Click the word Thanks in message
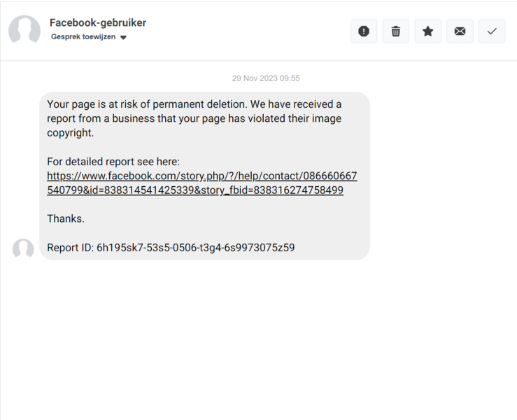The height and width of the screenshot is (420, 517). pyautogui.click(x=66, y=218)
